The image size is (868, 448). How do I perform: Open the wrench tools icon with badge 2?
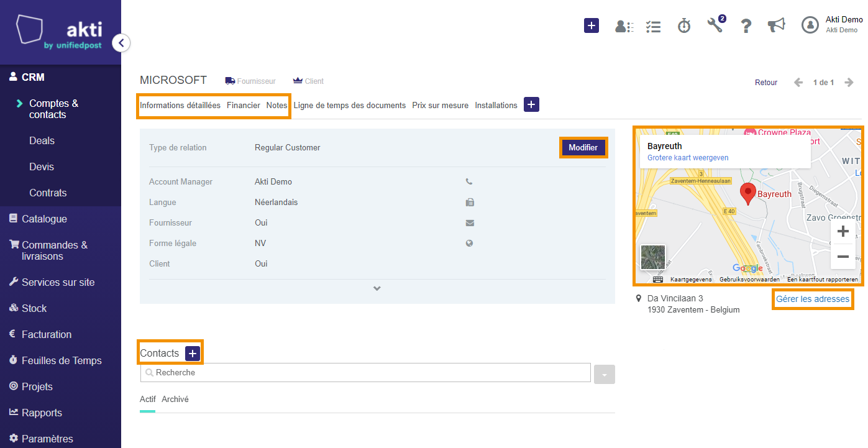tap(715, 25)
